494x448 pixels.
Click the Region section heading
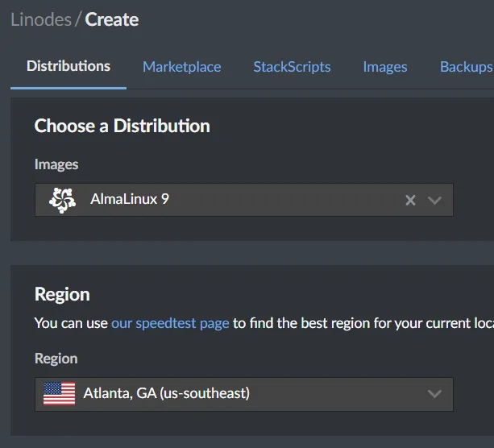(62, 294)
